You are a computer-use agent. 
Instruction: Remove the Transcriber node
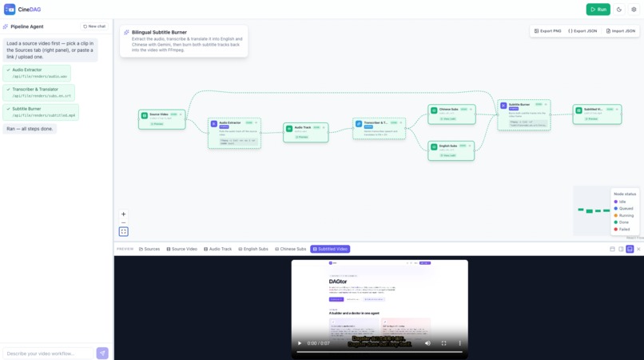[x=401, y=122]
